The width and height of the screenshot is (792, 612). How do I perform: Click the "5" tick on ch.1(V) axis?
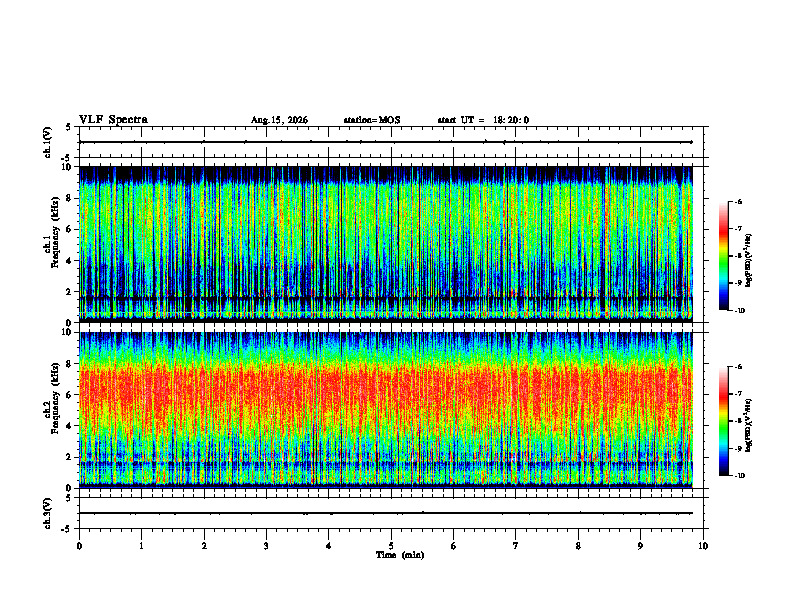tap(68, 127)
